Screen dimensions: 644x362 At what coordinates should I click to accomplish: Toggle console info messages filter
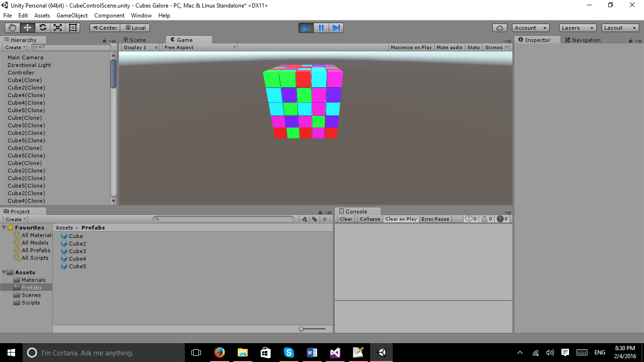471,219
